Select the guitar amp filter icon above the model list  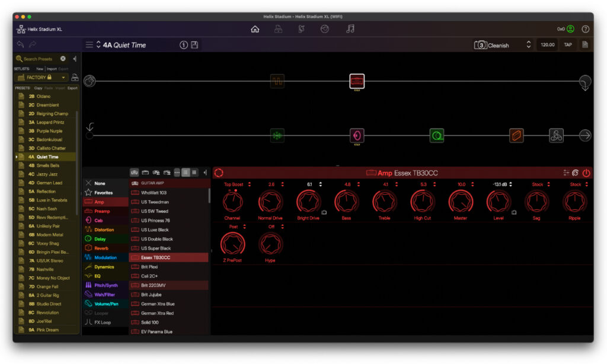(135, 172)
